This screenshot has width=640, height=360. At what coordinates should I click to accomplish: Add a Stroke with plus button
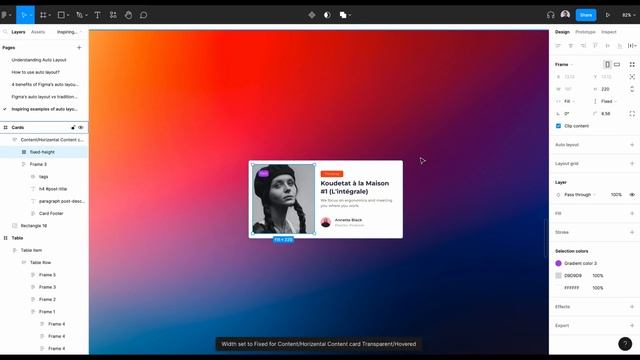coord(632,232)
